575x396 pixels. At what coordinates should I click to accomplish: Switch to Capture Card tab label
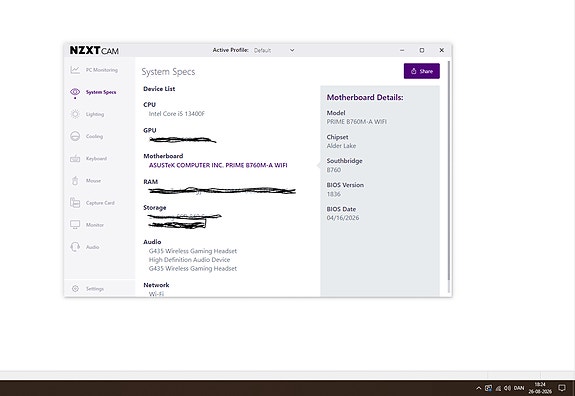pos(100,202)
